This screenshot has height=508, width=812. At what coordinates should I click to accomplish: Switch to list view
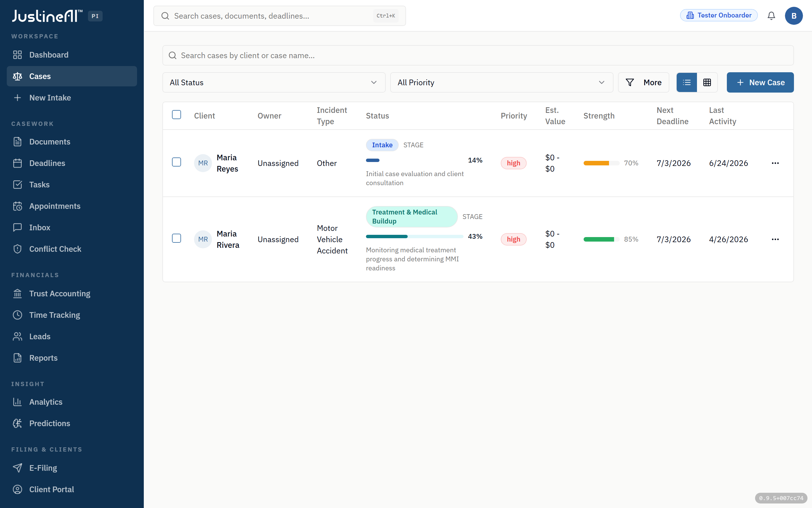point(687,82)
